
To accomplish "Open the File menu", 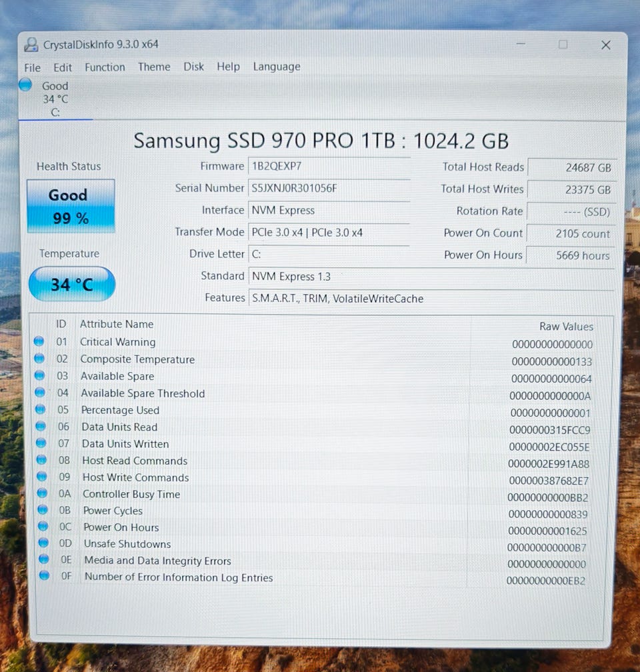I will (33, 68).
